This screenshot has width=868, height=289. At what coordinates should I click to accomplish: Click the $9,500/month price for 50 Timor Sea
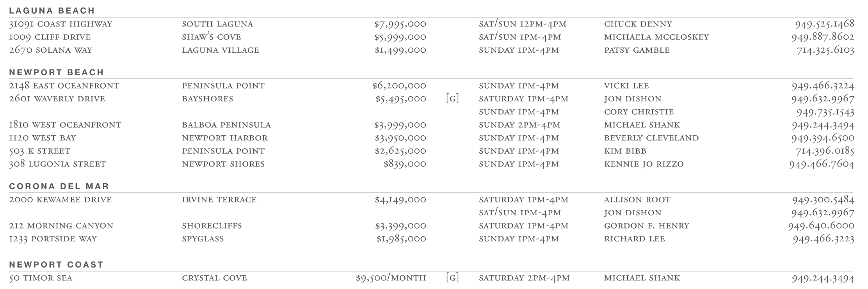pos(391,278)
